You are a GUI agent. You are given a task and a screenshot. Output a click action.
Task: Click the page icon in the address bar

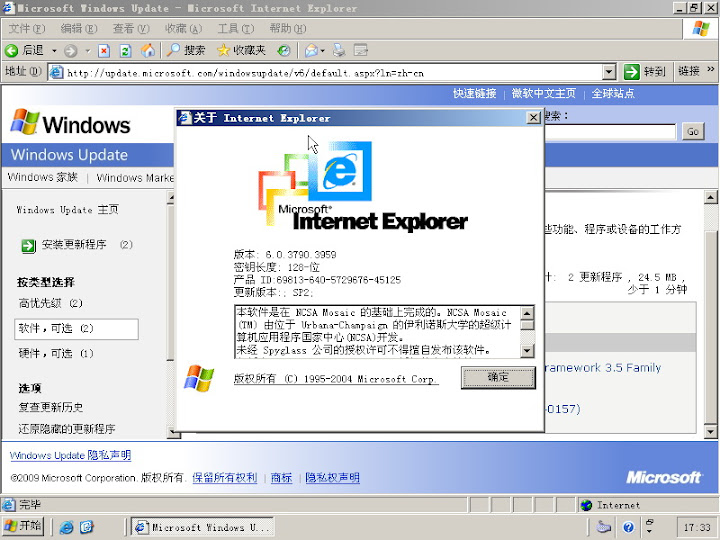click(56, 72)
